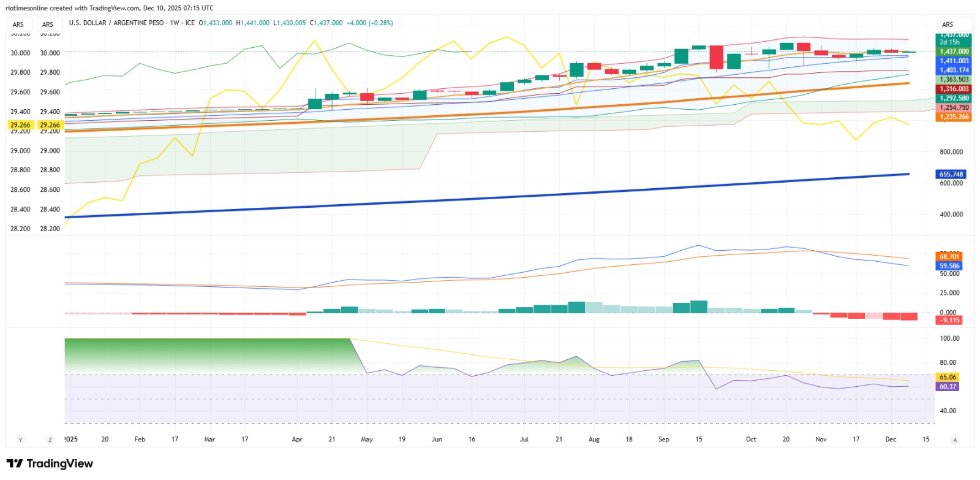This screenshot has width=980, height=480.
Task: Click the orange 1,235.266 price label
Action: pyautogui.click(x=954, y=116)
